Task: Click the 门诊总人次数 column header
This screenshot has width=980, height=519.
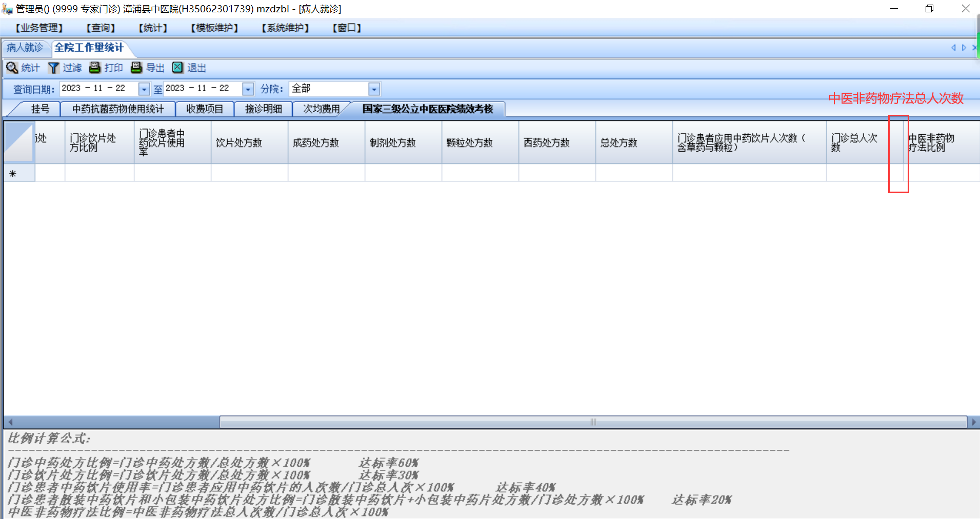Action: (865, 142)
